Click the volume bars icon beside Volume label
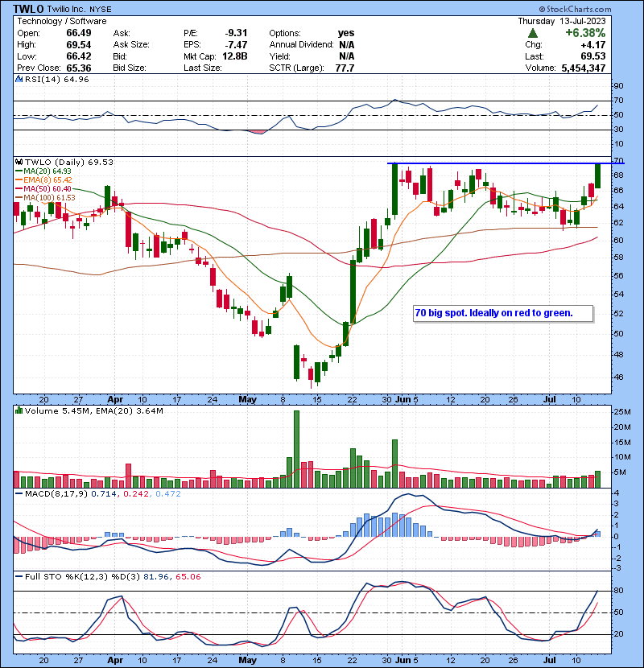This screenshot has width=644, height=668. pyautogui.click(x=19, y=410)
